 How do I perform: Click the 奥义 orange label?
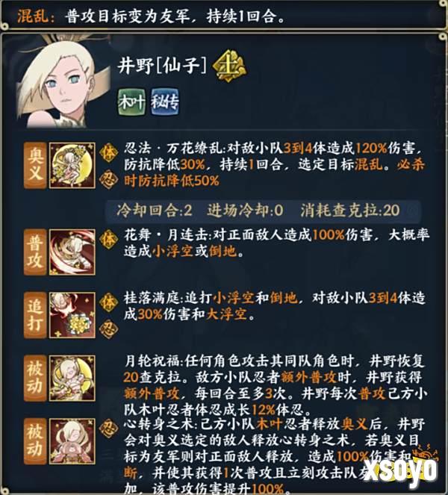pos(35,166)
